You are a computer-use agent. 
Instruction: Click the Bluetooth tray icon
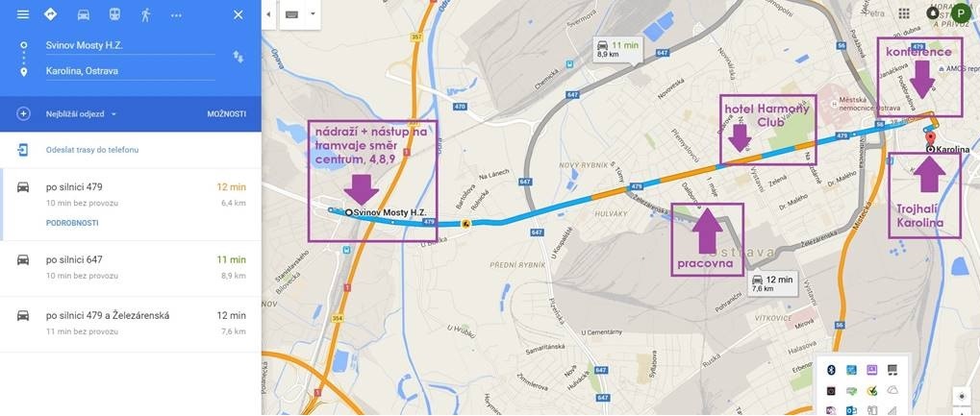[831, 370]
